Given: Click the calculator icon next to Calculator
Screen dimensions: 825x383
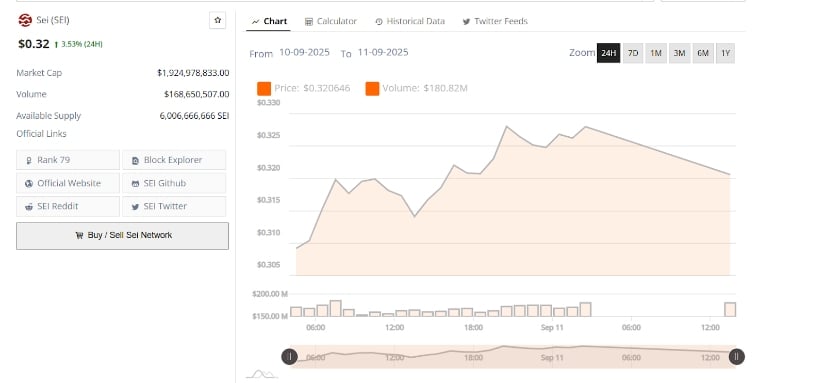Looking at the screenshot, I should coord(309,22).
